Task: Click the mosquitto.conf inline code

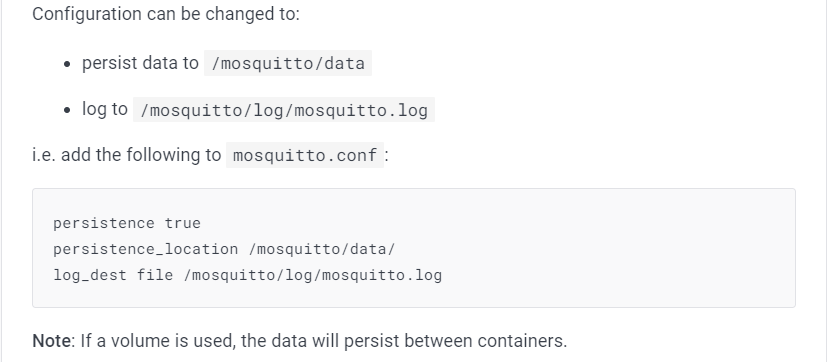Action: click(x=305, y=155)
